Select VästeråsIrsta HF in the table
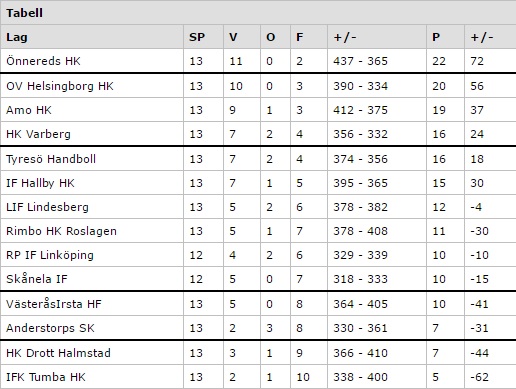 [54, 304]
